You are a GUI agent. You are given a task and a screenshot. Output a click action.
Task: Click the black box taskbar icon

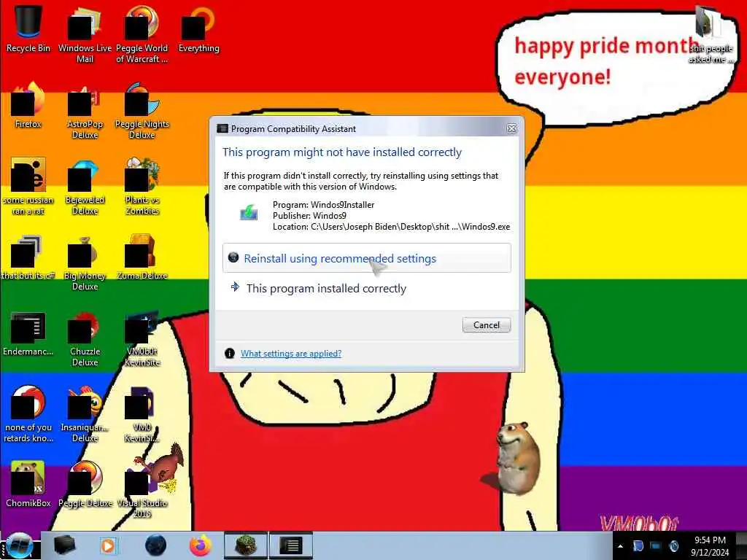tap(64, 545)
